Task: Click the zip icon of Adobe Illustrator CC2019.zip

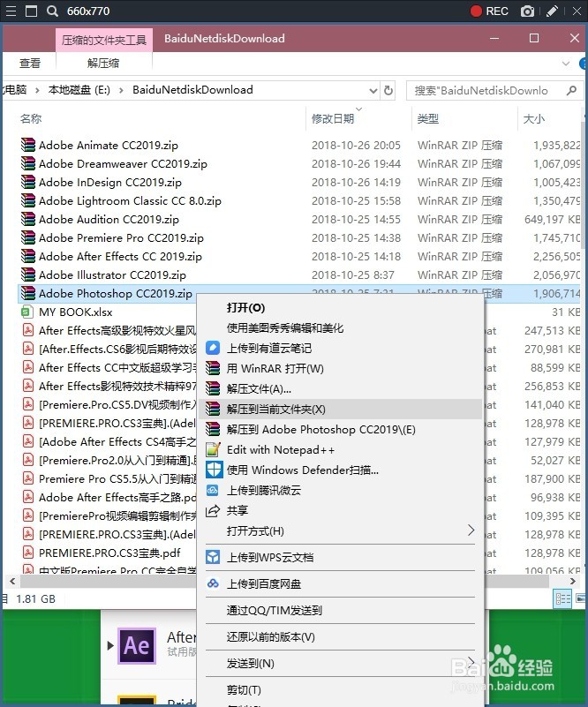Action: (x=28, y=275)
